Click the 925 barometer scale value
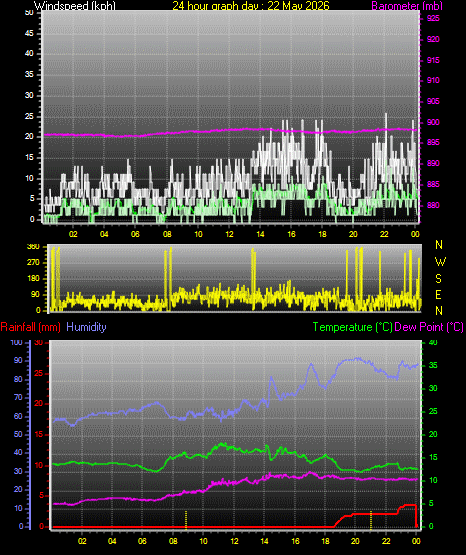Image resolution: width=466 pixels, height=555 pixels. tap(433, 18)
